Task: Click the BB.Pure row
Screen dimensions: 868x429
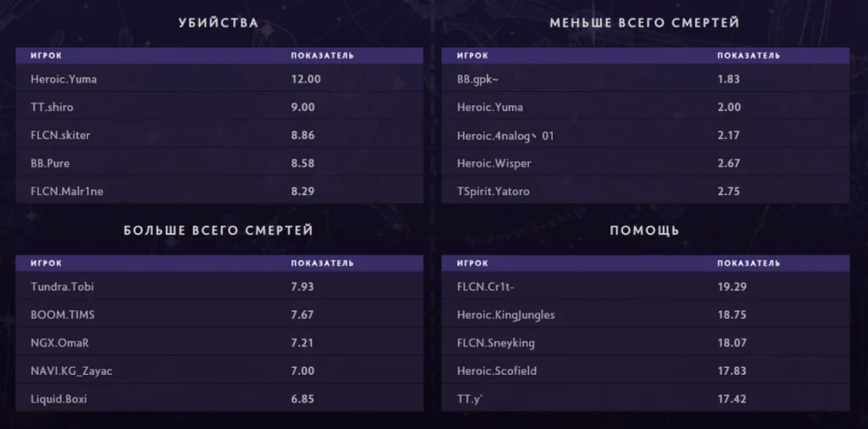Action: (x=220, y=164)
